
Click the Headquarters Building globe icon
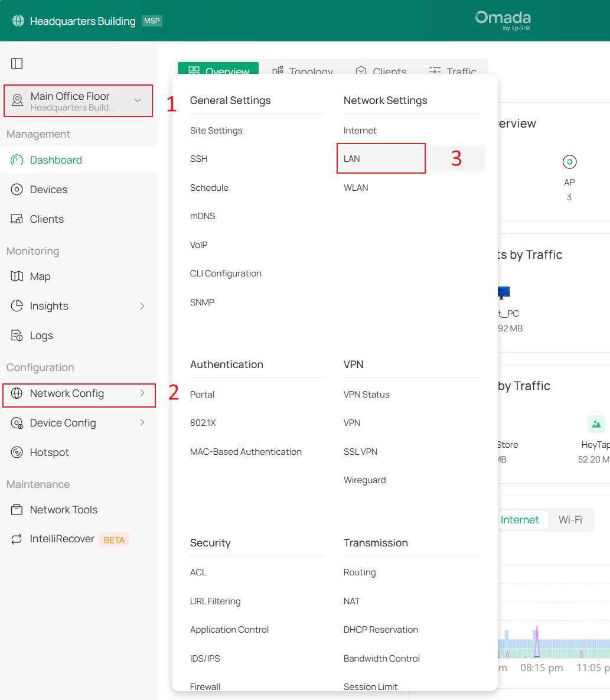tap(18, 21)
